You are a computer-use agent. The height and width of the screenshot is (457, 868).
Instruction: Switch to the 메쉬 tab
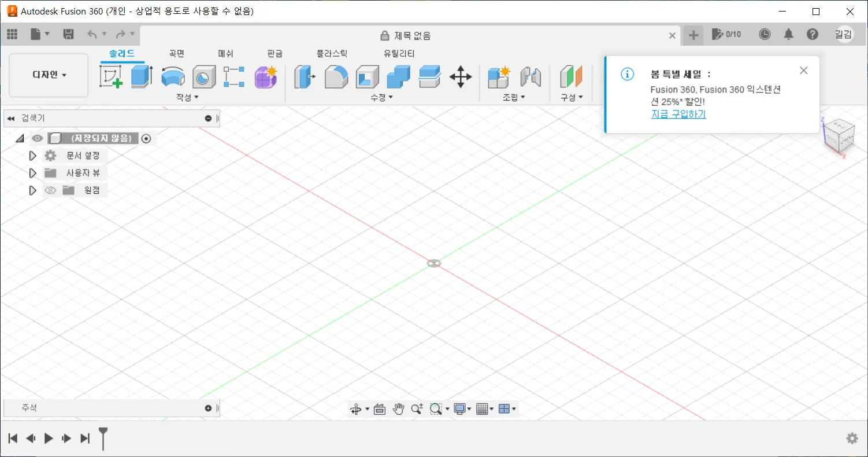[x=225, y=53]
